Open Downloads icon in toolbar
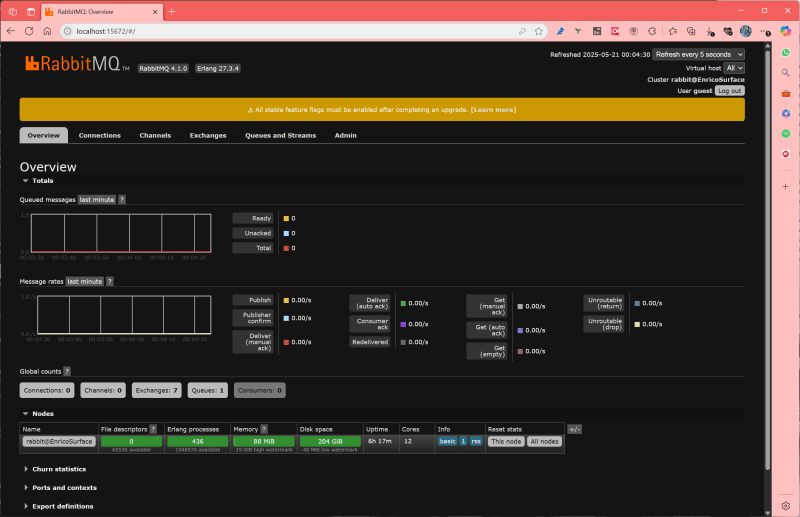This screenshot has height=517, width=800. 710,32
